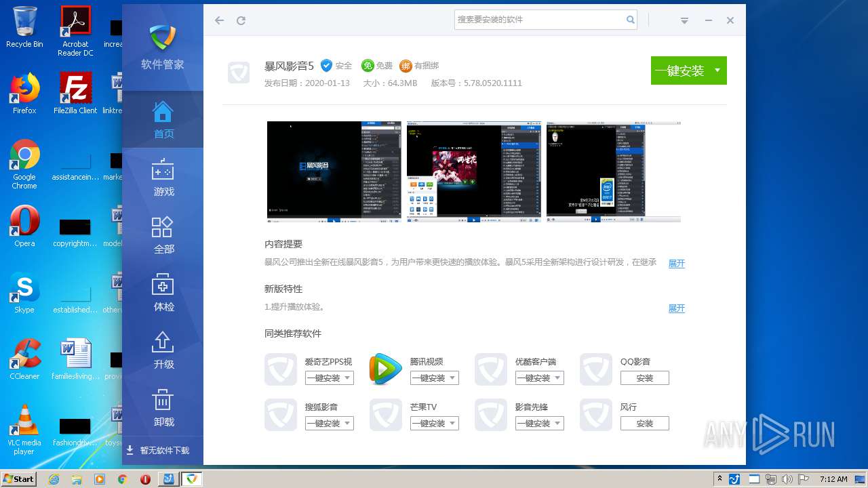The width and height of the screenshot is (868, 488).
Task: Click the 暴风影音5 app icon
Action: (x=239, y=73)
